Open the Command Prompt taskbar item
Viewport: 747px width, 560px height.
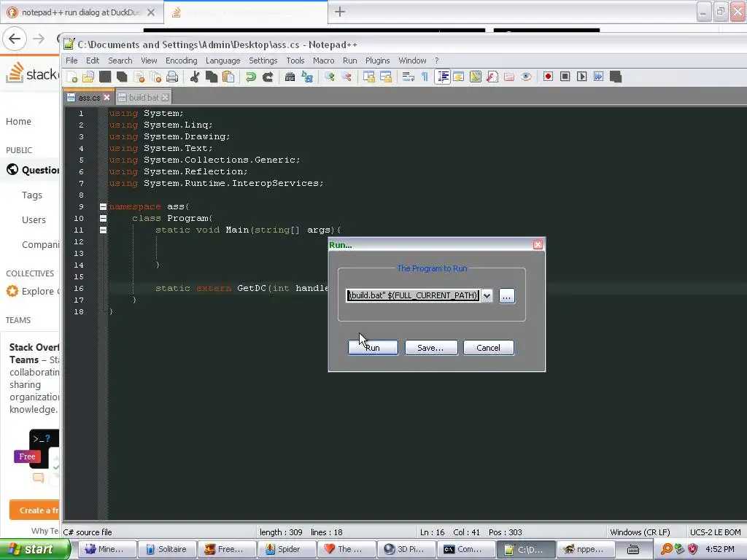point(468,549)
